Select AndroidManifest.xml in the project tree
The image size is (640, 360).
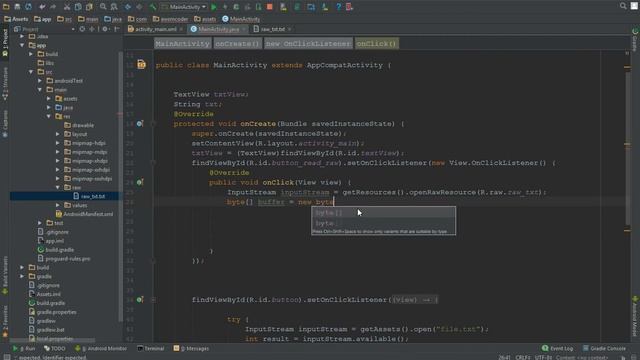pyautogui.click(x=84, y=214)
